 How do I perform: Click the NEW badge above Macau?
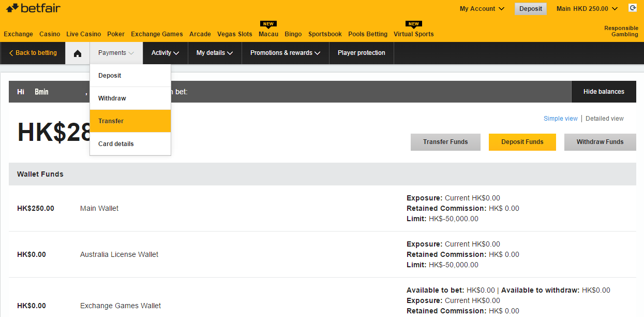coord(268,24)
